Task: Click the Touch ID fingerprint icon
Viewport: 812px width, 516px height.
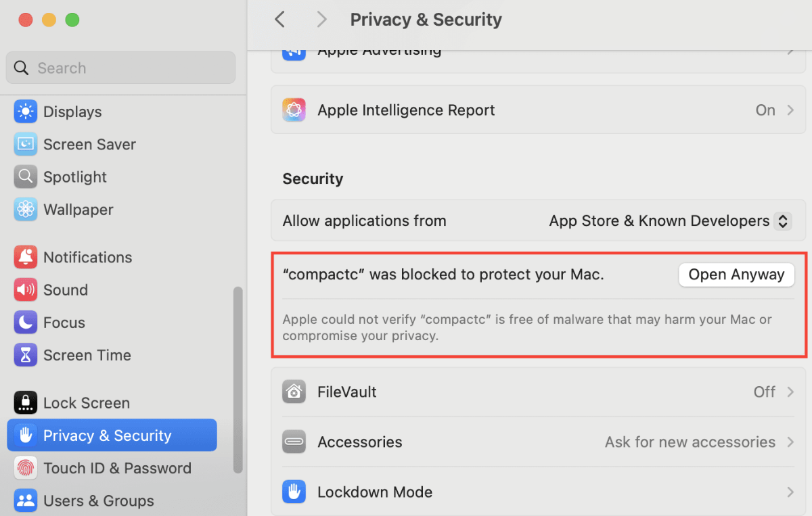Action: coord(25,468)
